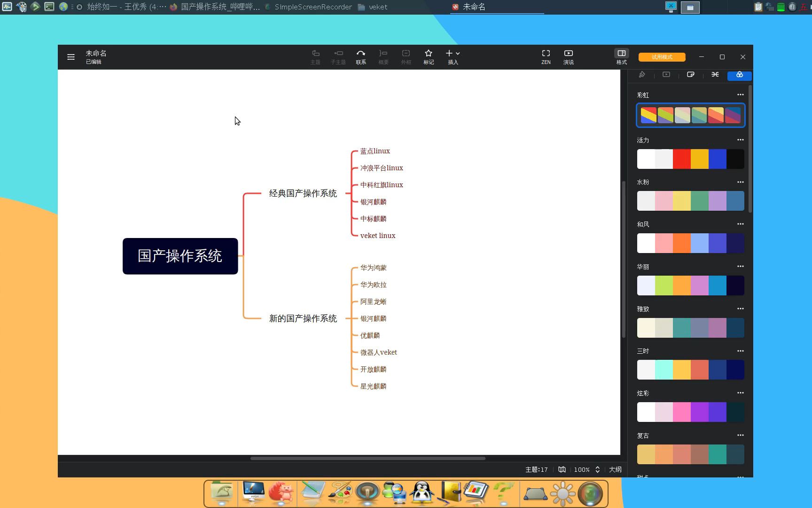Toggle the 格式 format panel
812x508 pixels.
click(x=622, y=57)
